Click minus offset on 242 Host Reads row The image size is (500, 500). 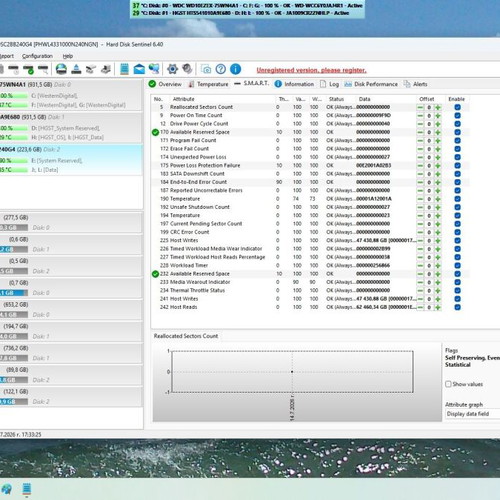tap(420, 307)
